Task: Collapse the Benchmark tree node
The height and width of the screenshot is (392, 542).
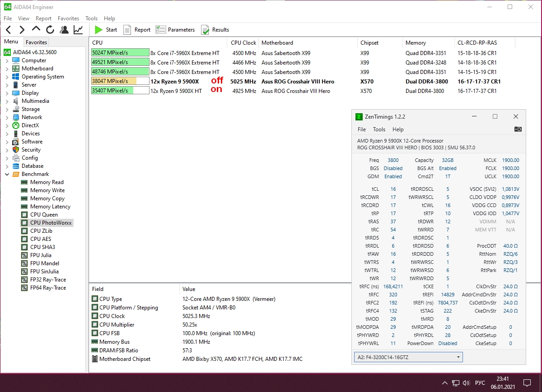Action: [x=7, y=174]
